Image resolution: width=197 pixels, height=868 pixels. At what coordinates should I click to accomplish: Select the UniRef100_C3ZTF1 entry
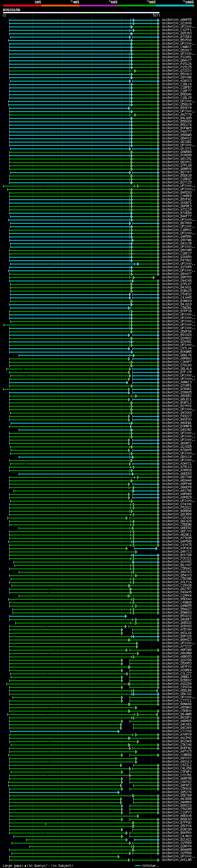pyautogui.click(x=177, y=30)
